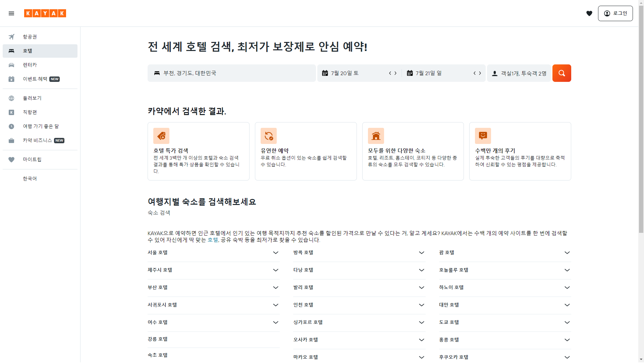644x363 pixels.
Task: Click the KAYAK Business briefcase icon
Action: pyautogui.click(x=11, y=141)
